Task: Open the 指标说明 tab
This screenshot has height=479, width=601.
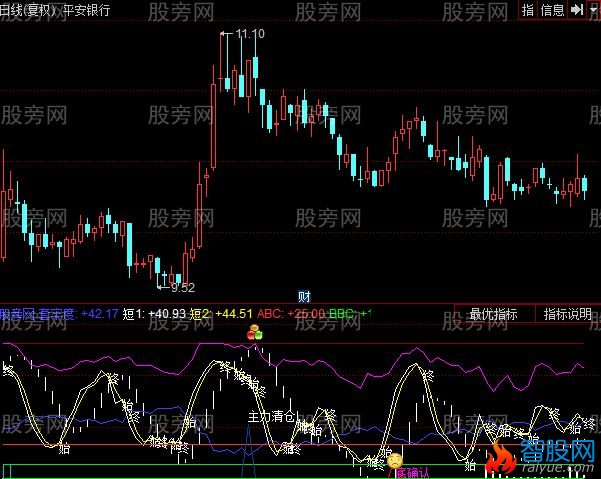Action: point(568,314)
